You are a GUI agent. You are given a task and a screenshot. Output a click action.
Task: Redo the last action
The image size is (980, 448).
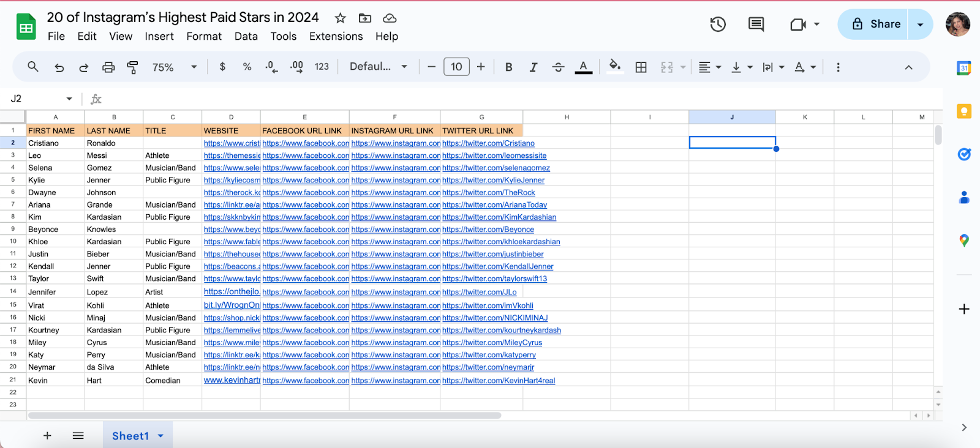point(84,67)
